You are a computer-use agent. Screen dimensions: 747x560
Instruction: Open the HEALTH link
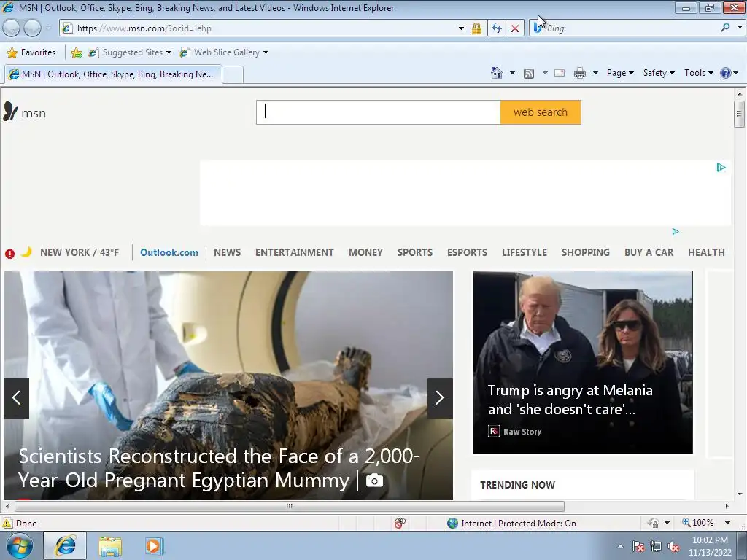coord(706,252)
